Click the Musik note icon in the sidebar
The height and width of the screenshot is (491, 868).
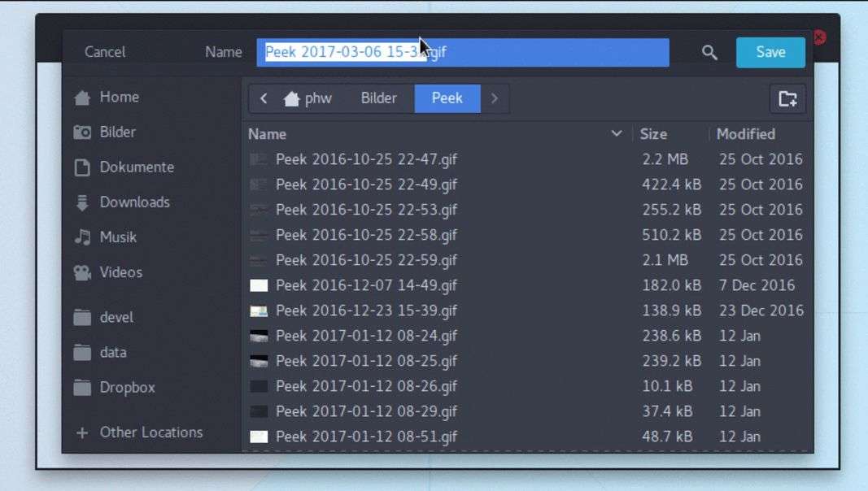click(x=82, y=237)
